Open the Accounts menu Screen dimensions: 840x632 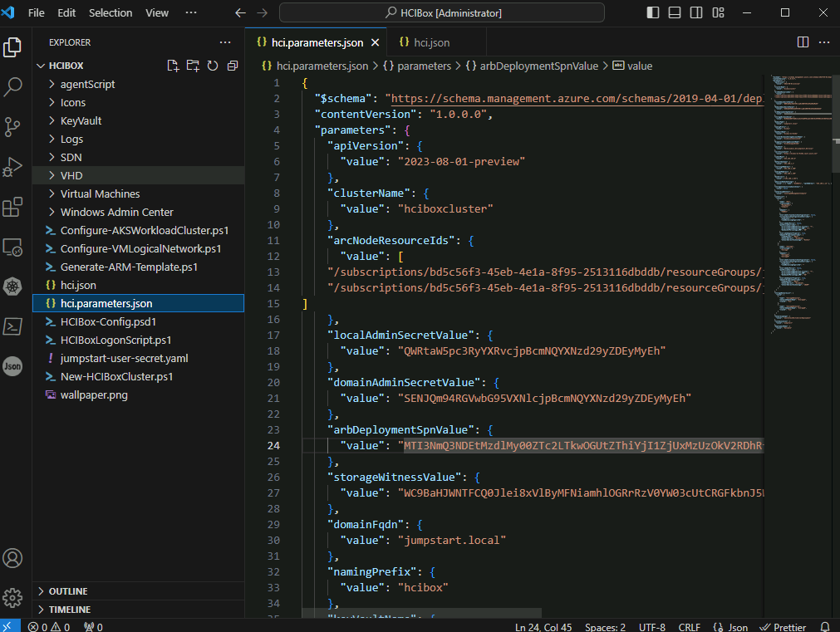click(x=12, y=558)
